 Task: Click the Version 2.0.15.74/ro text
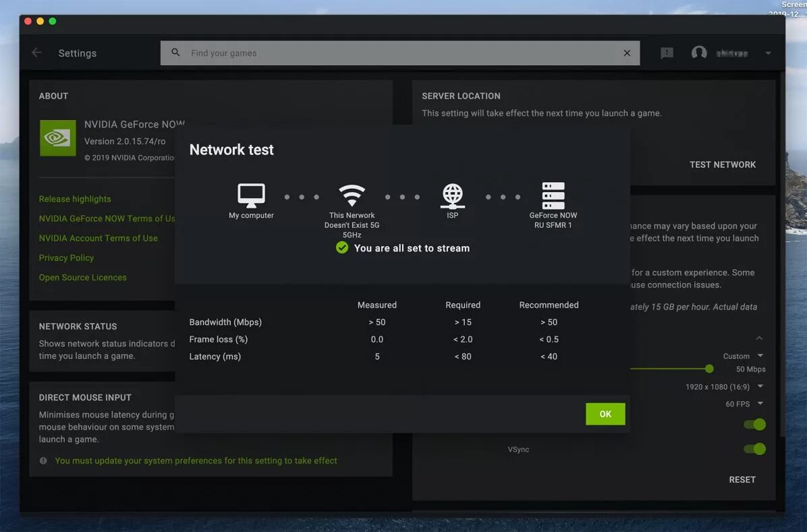pos(125,142)
